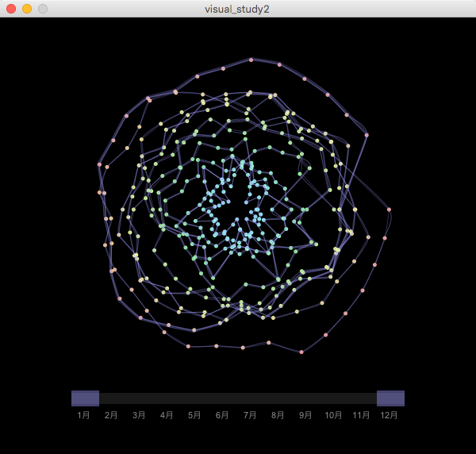Close the visual_study2 window
Viewport: 476px width, 454px height.
click(x=11, y=9)
